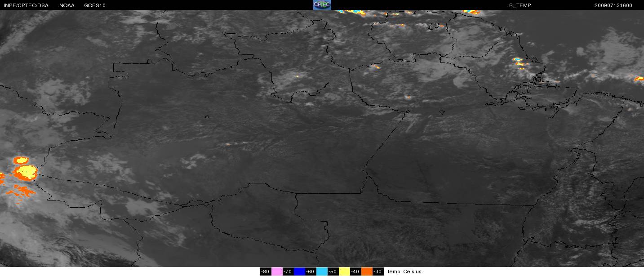Select the yellow legend color swatch
The height and width of the screenshot is (276, 644).
(344, 272)
